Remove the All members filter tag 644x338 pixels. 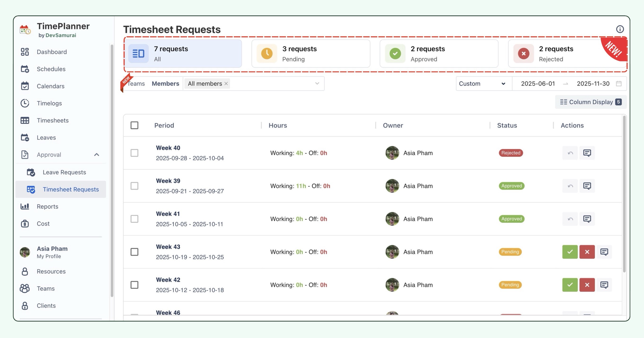tap(226, 84)
